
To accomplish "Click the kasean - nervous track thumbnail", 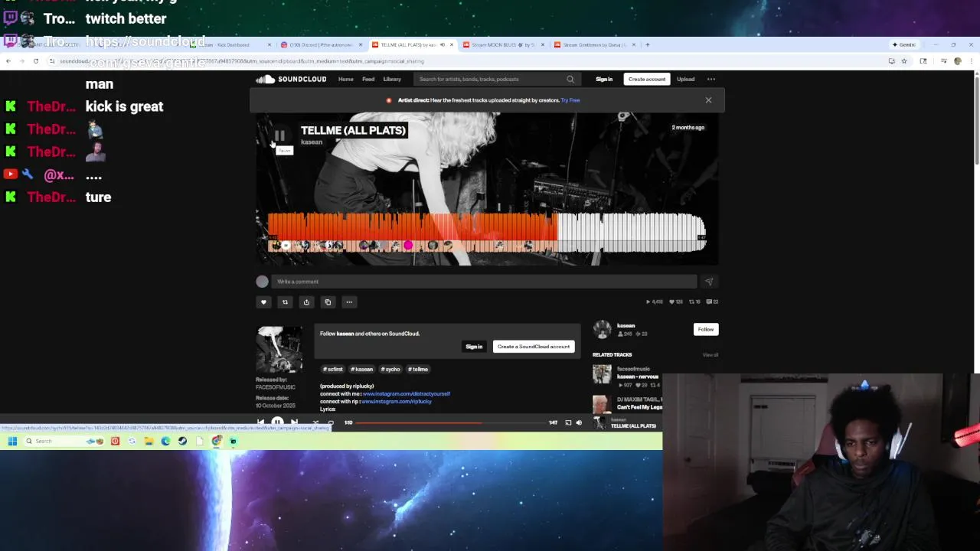I will point(603,373).
